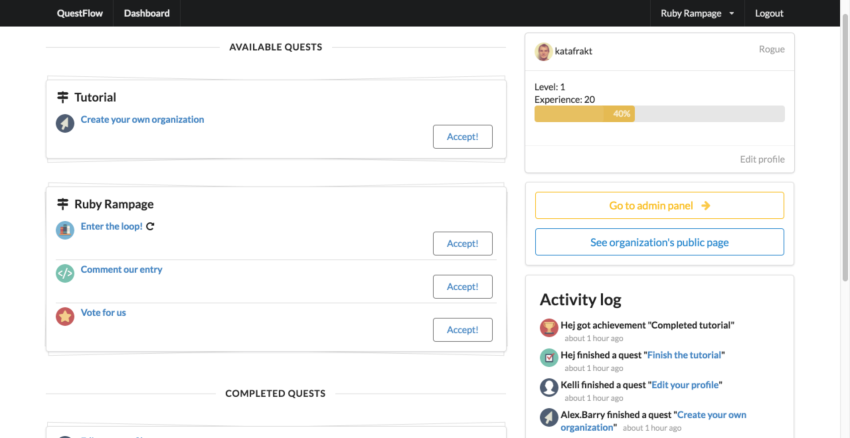Go to admin panel
Viewport: 850px width, 438px height.
(x=659, y=206)
